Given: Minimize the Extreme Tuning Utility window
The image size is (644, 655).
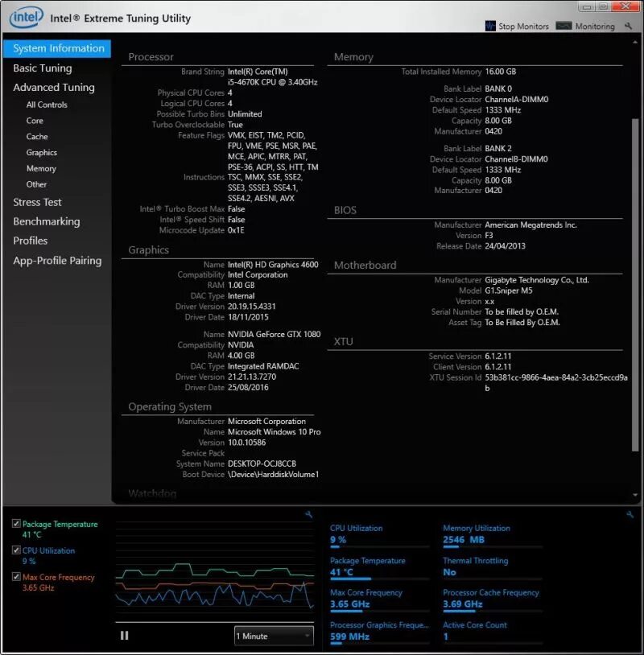Looking at the screenshot, I should click(587, 7).
